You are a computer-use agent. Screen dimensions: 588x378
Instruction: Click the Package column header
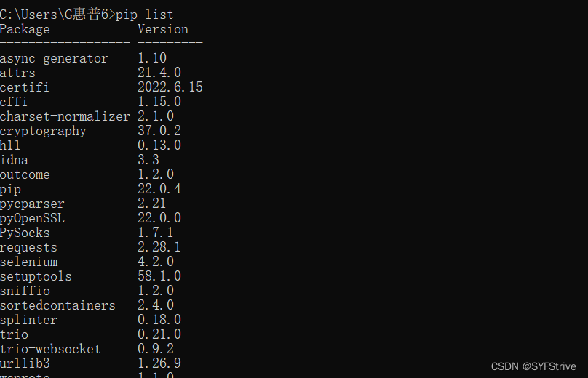point(25,29)
